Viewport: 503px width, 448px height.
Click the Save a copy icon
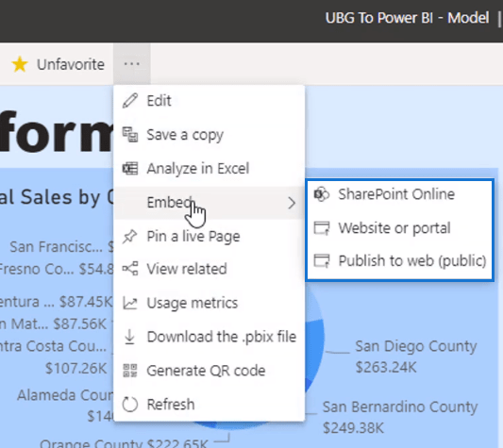(130, 134)
